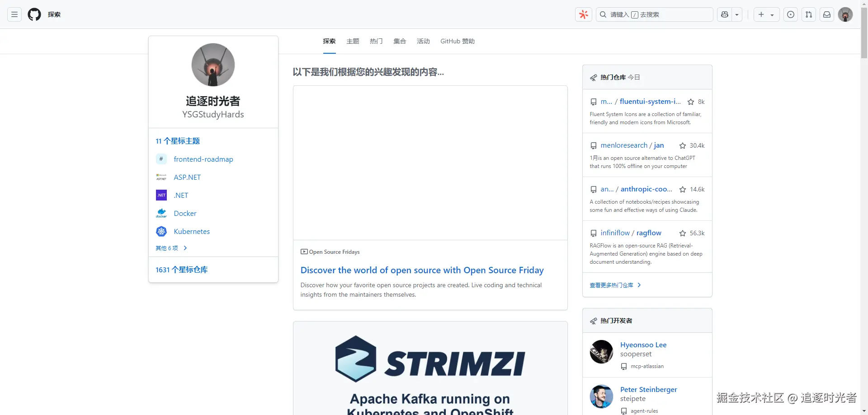Click the orange spark icon in header
This screenshot has width=868, height=415.
584,14
